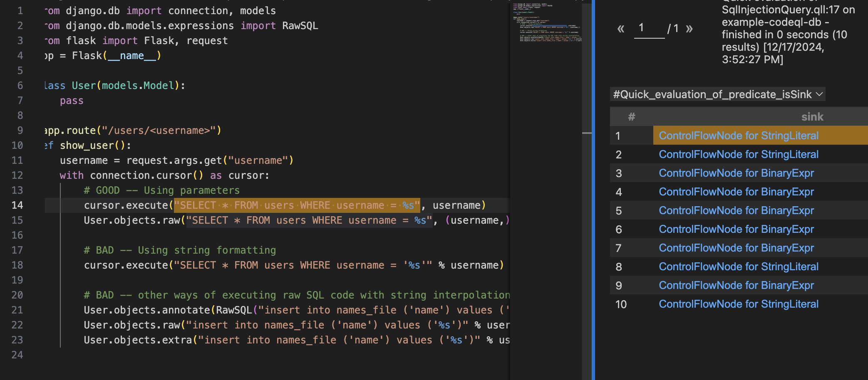Click the # column header

click(631, 116)
